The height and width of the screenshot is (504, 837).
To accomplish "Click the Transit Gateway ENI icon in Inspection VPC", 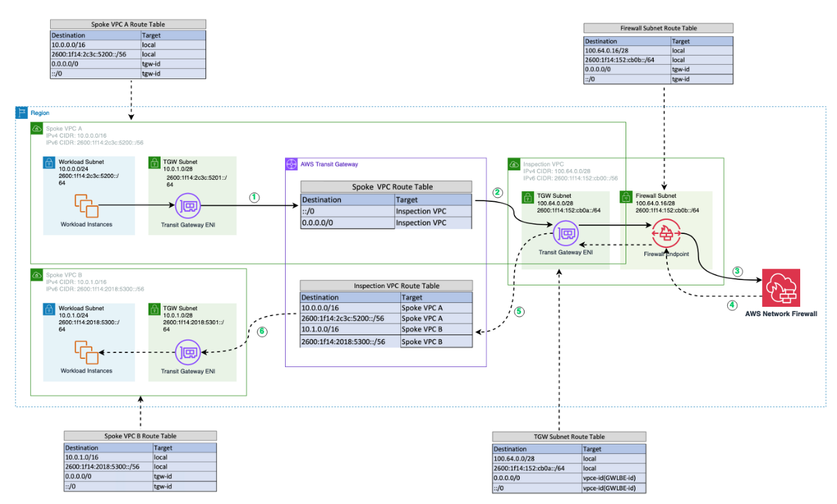I will (x=565, y=233).
